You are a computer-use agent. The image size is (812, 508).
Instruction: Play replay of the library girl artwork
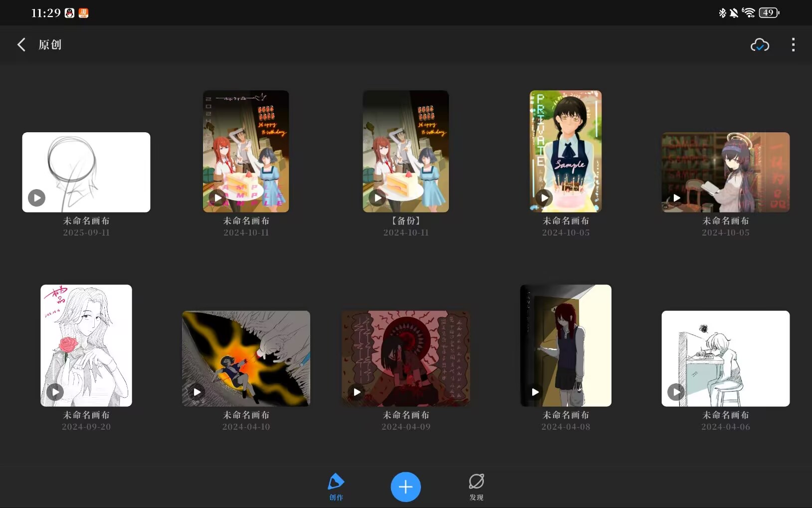point(676,198)
